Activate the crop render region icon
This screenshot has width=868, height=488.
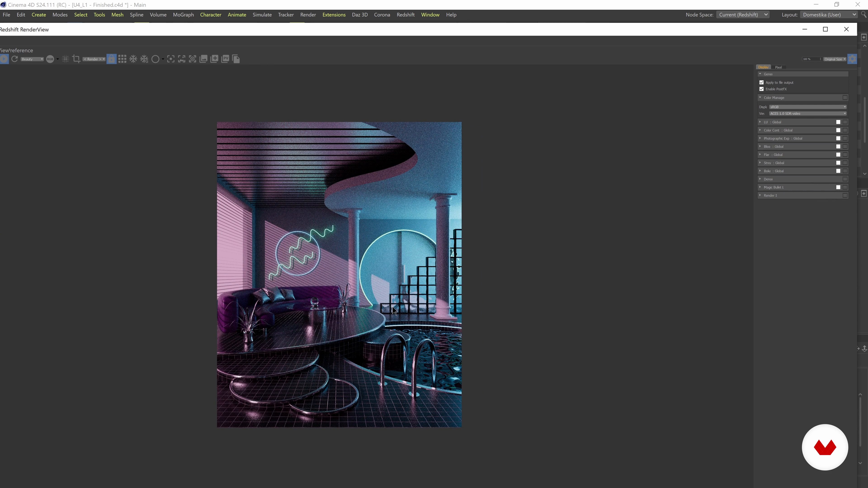click(x=76, y=59)
